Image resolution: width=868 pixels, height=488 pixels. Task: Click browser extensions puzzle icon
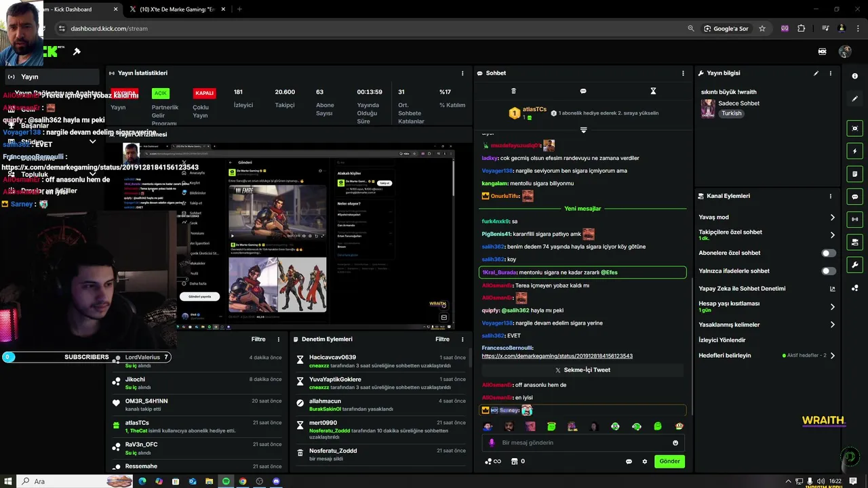pyautogui.click(x=802, y=28)
